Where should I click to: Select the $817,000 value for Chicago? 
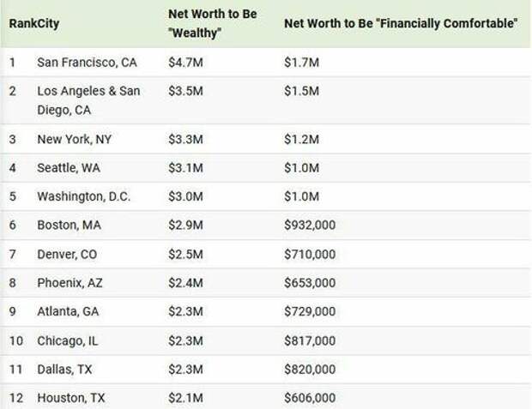[310, 341]
